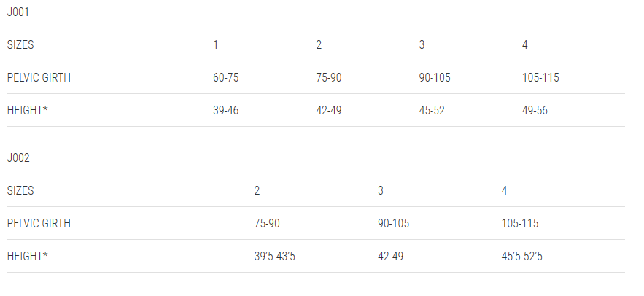The width and height of the screenshot is (644, 296).
Task: Click the 49-56 height value
Action: click(x=535, y=110)
